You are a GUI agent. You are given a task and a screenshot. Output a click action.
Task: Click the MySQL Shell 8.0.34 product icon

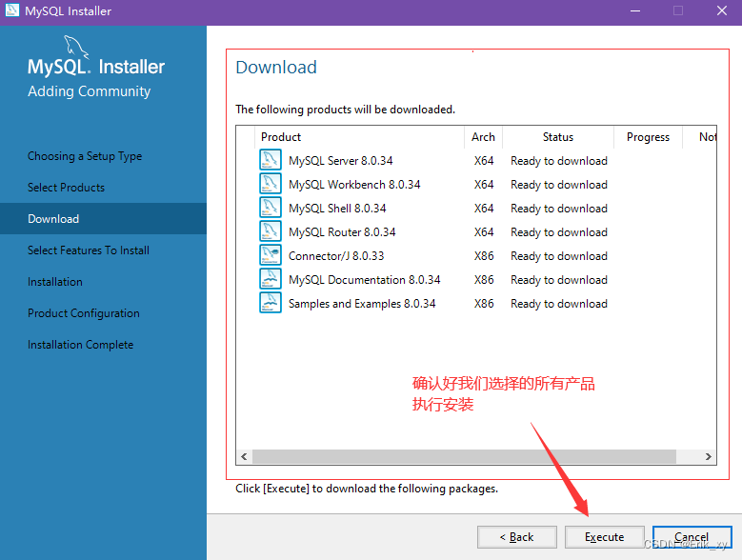click(271, 208)
